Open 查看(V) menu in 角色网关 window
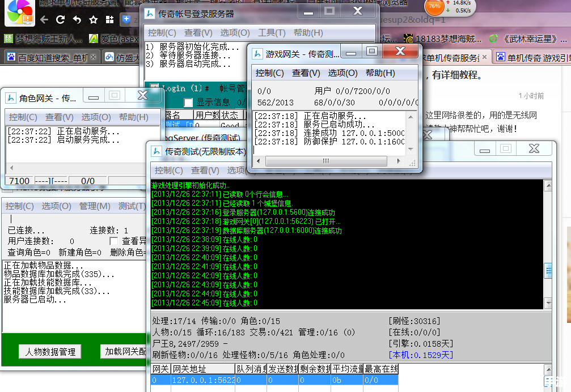 point(60,117)
